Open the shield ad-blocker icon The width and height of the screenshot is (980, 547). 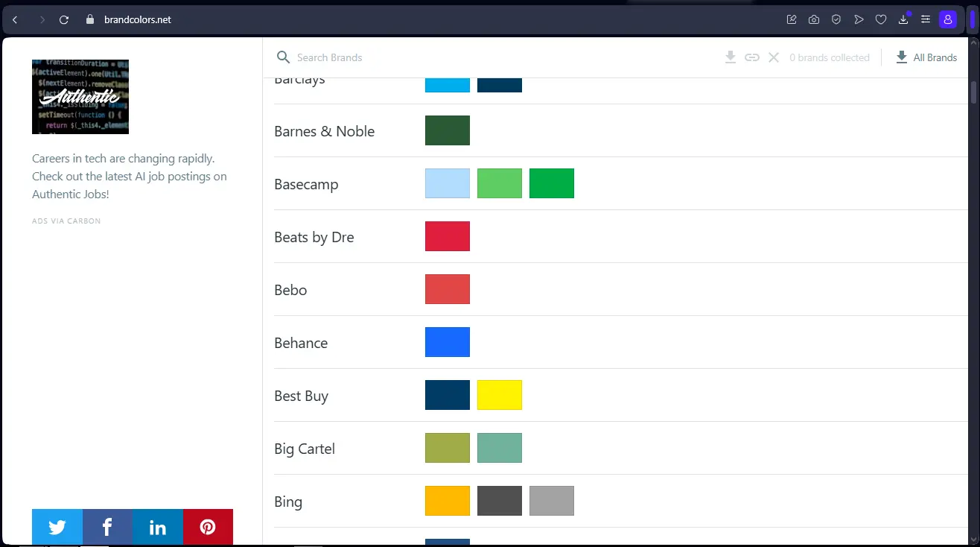(836, 20)
